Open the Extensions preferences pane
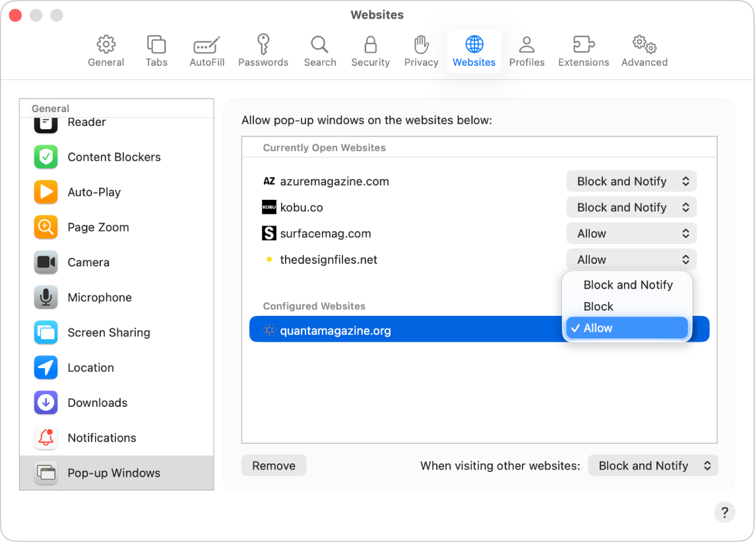The height and width of the screenshot is (542, 756). (x=583, y=51)
